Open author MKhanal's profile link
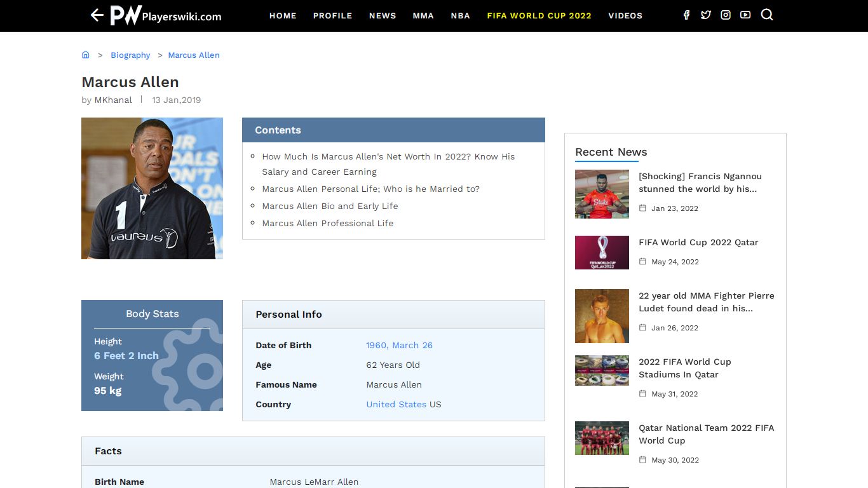 click(113, 100)
